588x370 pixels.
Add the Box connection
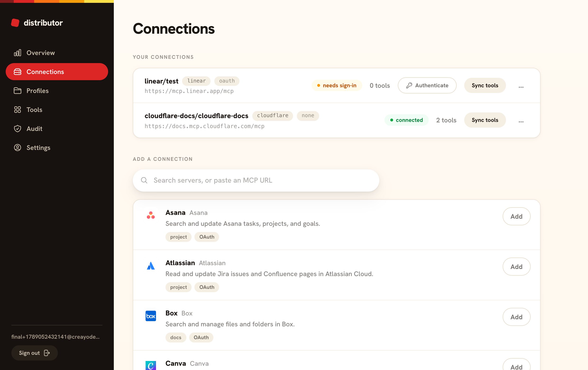coord(516,317)
